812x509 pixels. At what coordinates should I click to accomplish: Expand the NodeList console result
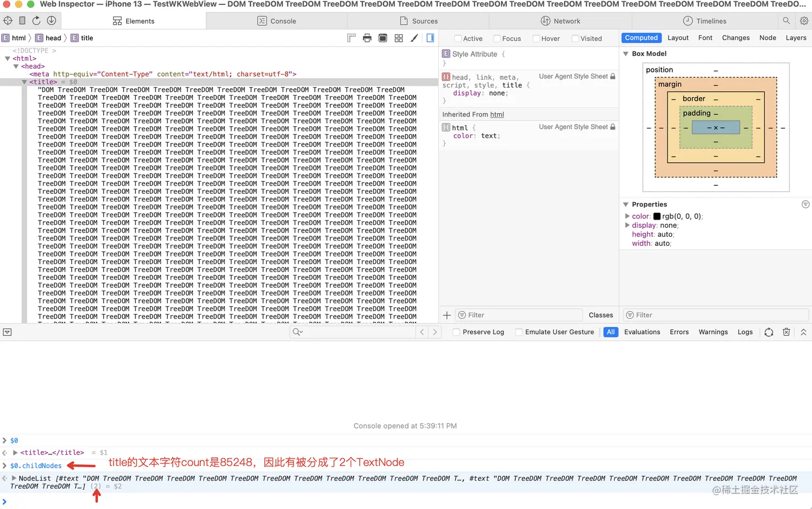coord(14,478)
